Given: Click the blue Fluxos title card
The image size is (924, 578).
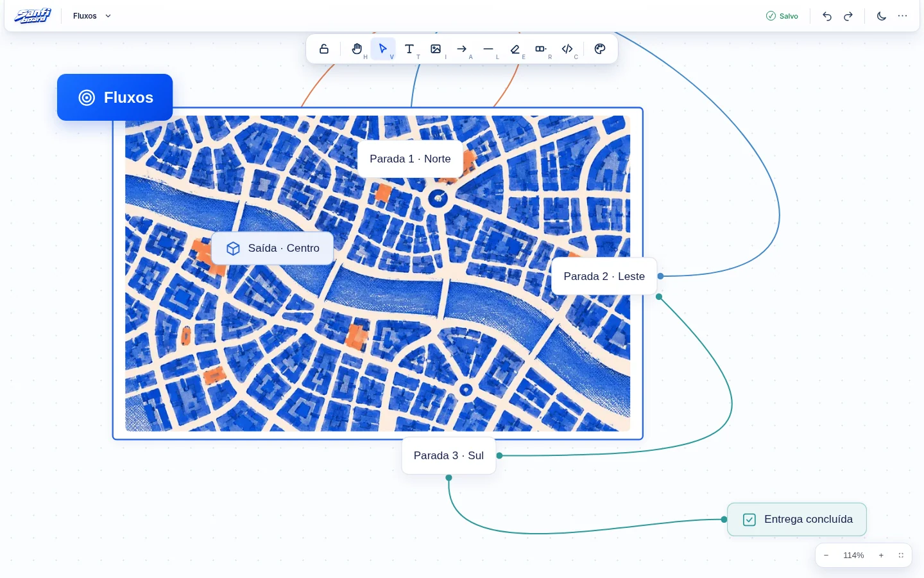Looking at the screenshot, I should click(115, 98).
